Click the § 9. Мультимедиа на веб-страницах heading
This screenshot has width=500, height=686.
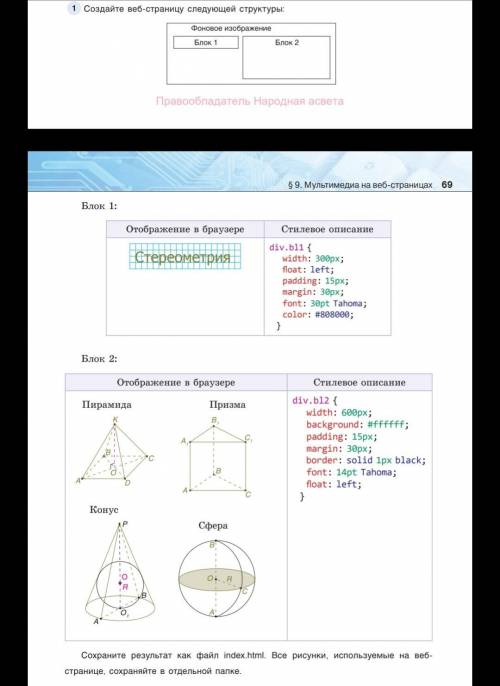click(360, 185)
